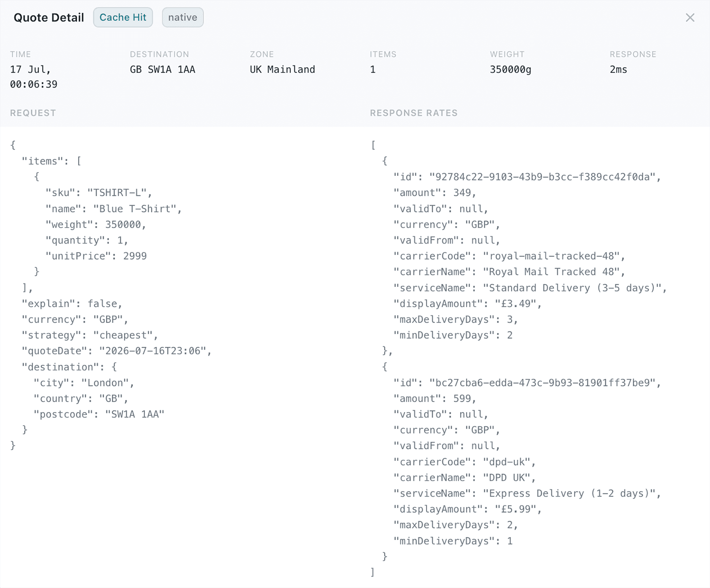Click the "sku": "TSHIRT-L" line
The height and width of the screenshot is (588, 710).
click(x=99, y=193)
